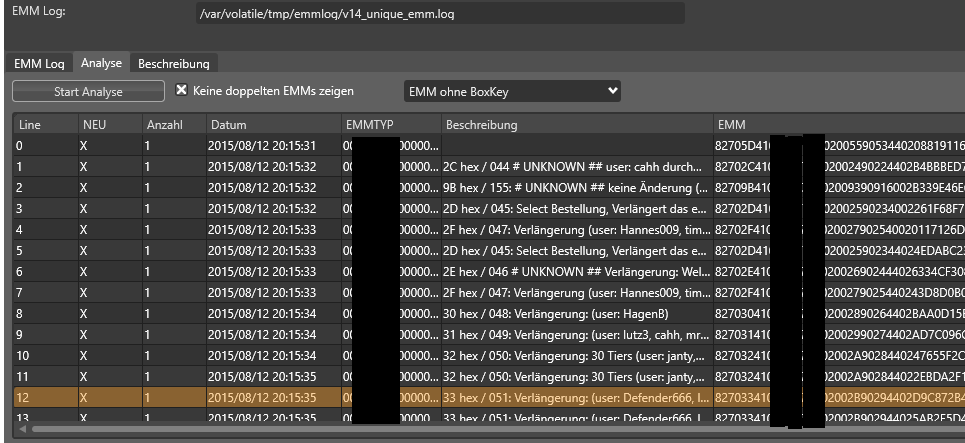Click the EMMTYP column header
This screenshot has width=965, height=443.
[x=388, y=125]
